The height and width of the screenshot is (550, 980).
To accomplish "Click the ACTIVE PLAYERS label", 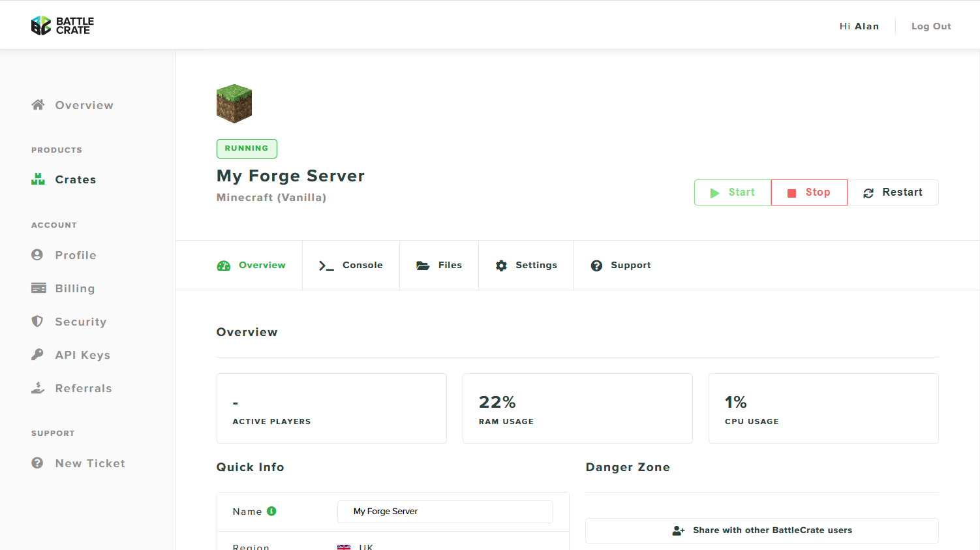I will click(271, 421).
